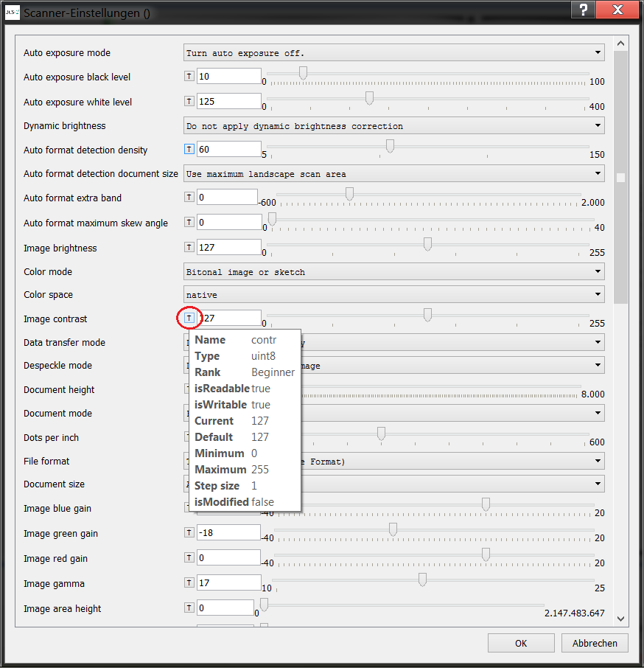
Task: Click 'Beginner' rank value in tooltip
Action: (273, 372)
